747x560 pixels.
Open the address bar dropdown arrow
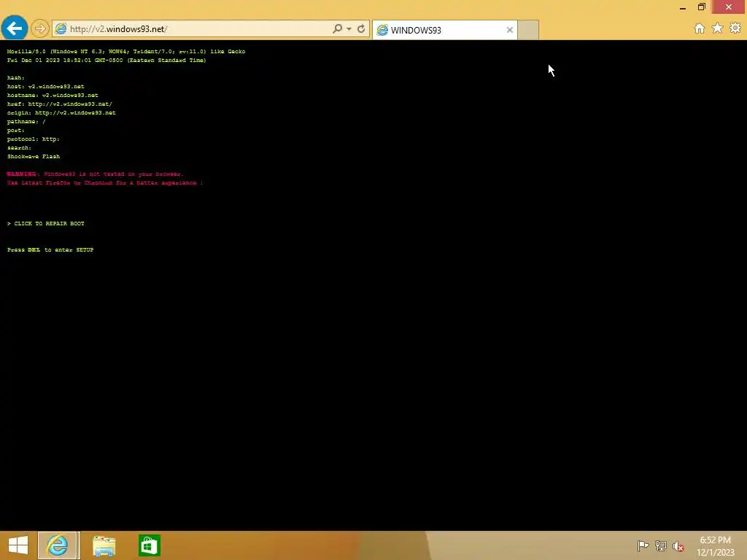[349, 29]
